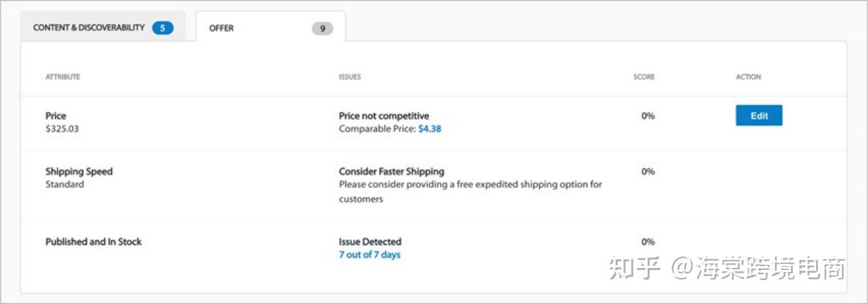Click the Edit button for Price
Image resolution: width=868 pixels, height=304 pixels.
pos(759,115)
